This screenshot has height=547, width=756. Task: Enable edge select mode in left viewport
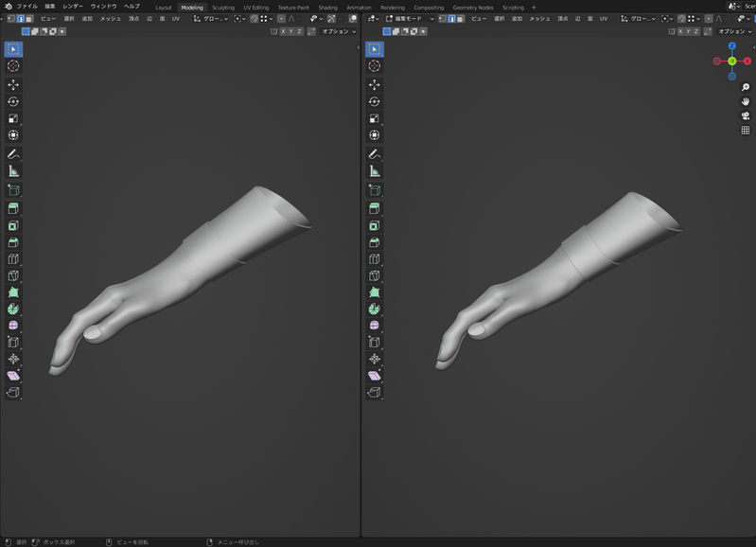pyautogui.click(x=20, y=19)
